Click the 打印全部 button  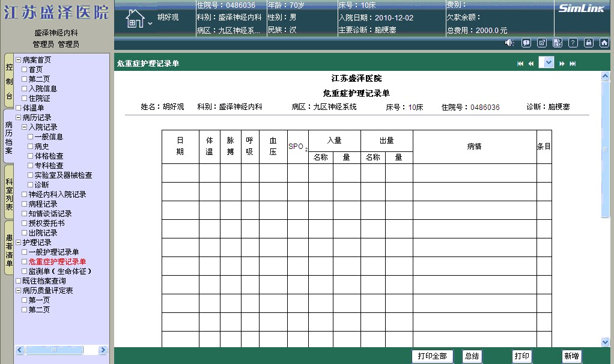click(433, 356)
